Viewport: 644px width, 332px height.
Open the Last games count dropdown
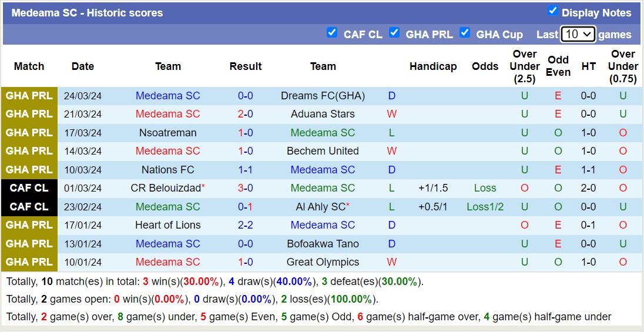click(x=578, y=34)
